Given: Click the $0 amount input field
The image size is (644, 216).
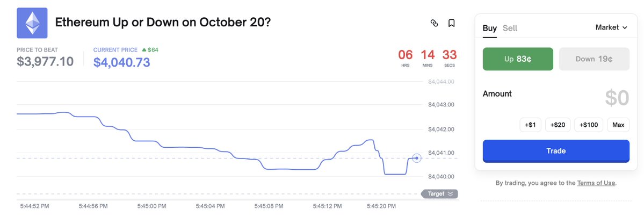Looking at the screenshot, I should [616, 98].
